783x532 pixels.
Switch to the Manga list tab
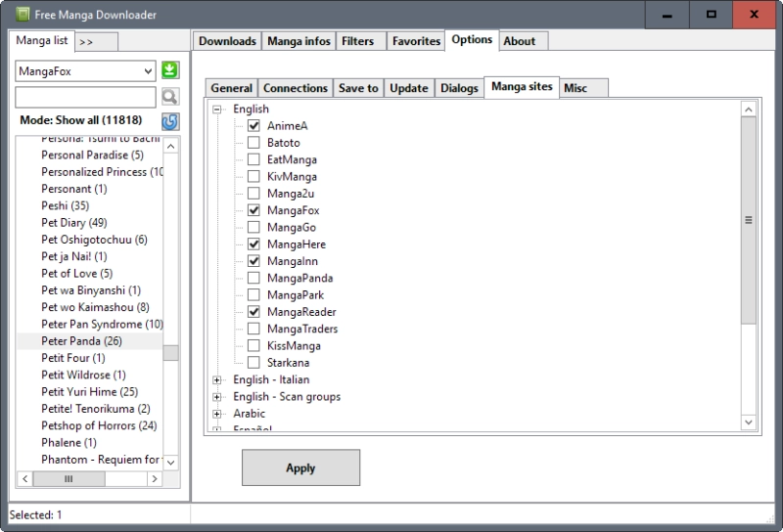(42, 40)
